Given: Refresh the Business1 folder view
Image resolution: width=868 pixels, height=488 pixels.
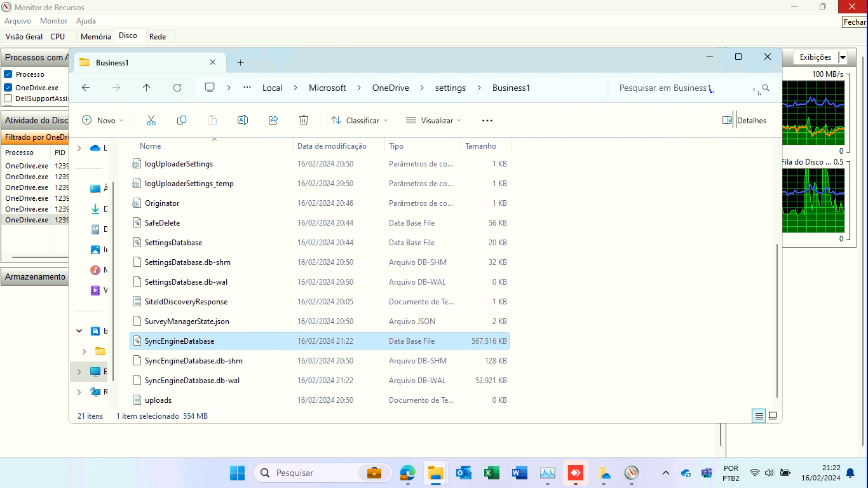Looking at the screenshot, I should pyautogui.click(x=177, y=88).
